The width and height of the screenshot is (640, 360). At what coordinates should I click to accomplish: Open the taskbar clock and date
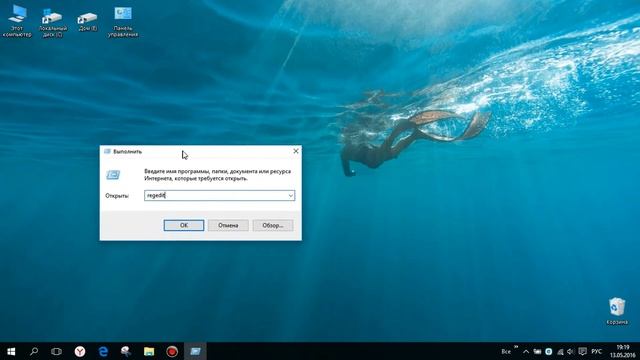click(622, 351)
